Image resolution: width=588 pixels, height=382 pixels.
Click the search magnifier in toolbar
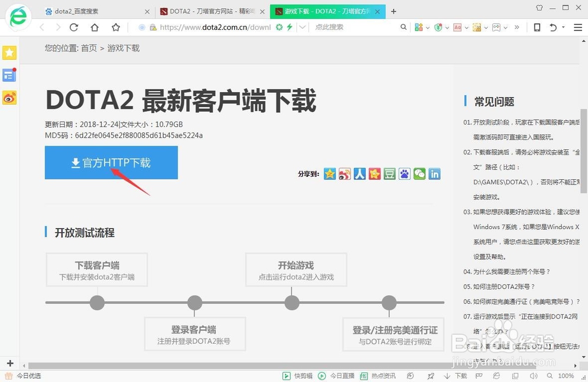(x=403, y=27)
